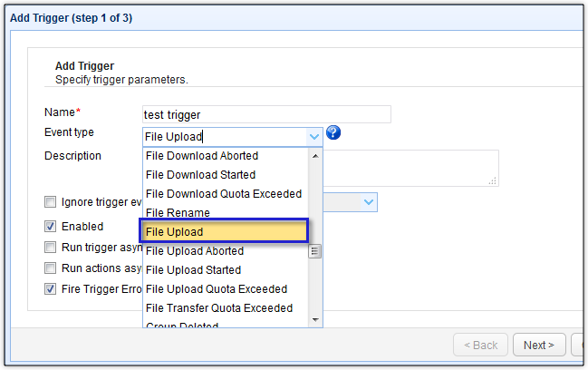Toggle the Ignore trigger checkbox
This screenshot has width=588, height=370.
click(51, 201)
